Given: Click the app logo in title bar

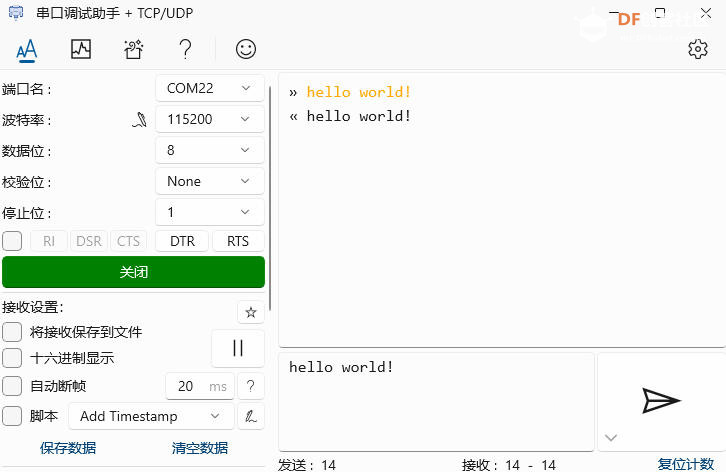Looking at the screenshot, I should click(x=16, y=13).
